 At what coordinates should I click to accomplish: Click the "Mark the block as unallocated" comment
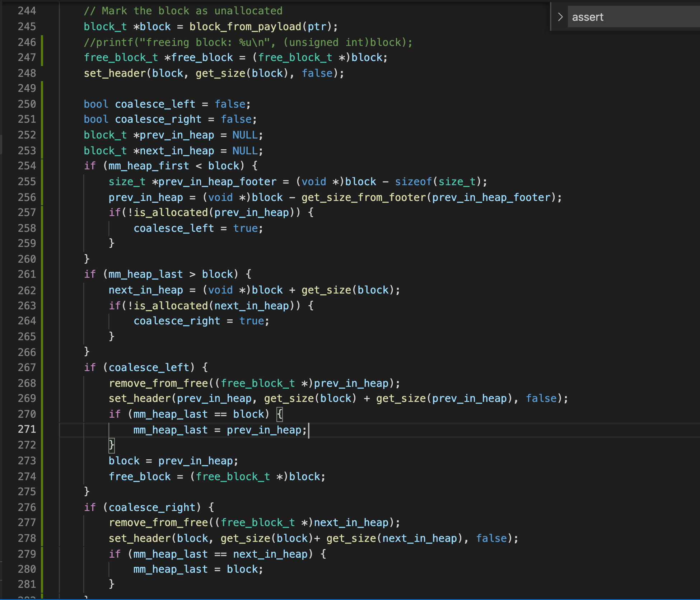coord(183,11)
